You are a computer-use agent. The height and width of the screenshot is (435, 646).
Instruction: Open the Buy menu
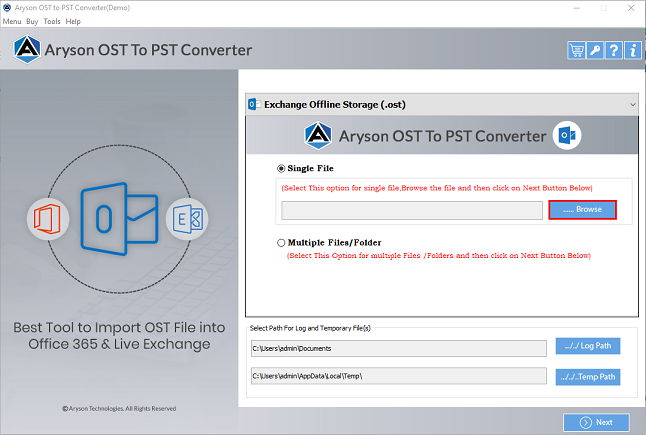click(x=32, y=21)
